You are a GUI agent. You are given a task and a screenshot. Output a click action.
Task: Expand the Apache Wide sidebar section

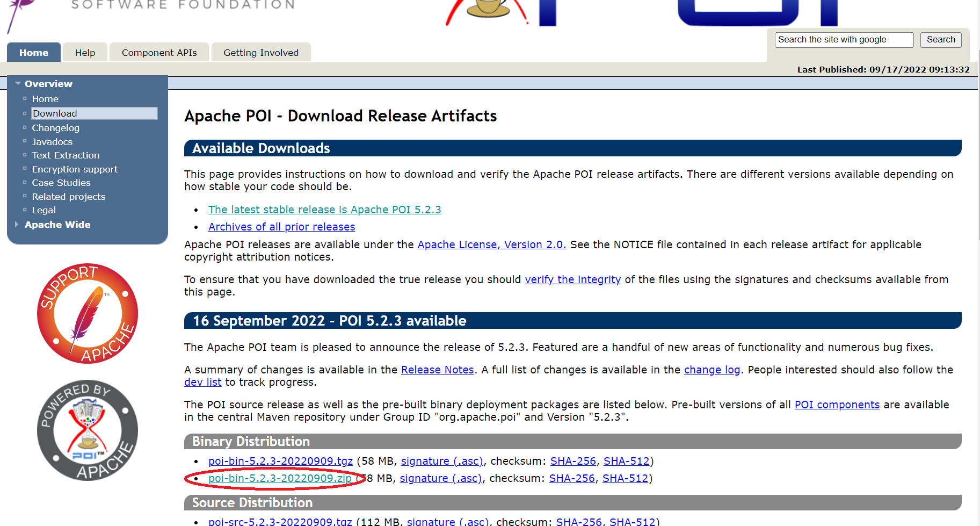(x=17, y=225)
